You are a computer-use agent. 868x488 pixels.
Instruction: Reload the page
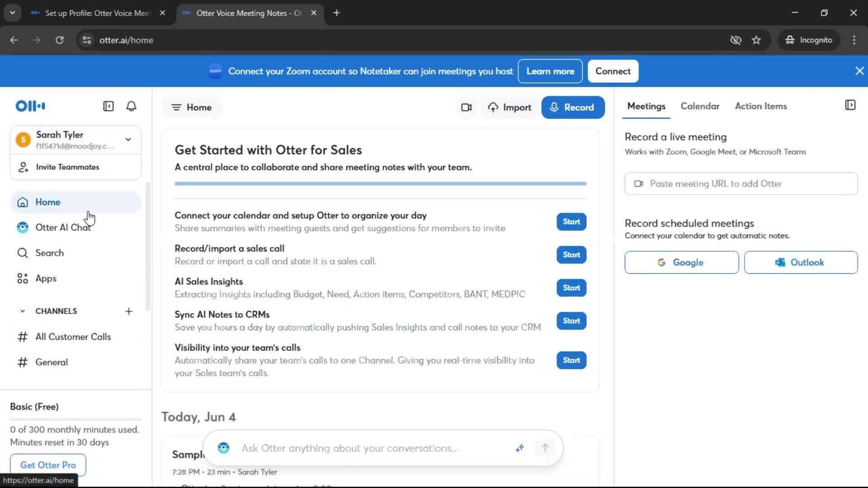pyautogui.click(x=60, y=40)
